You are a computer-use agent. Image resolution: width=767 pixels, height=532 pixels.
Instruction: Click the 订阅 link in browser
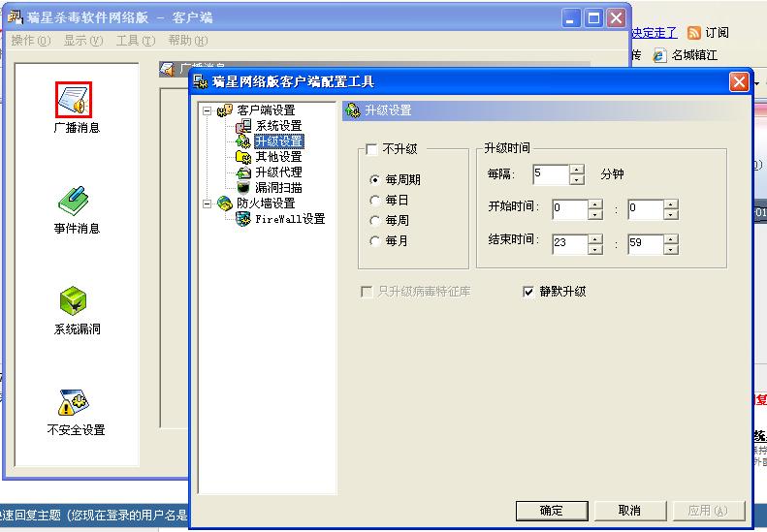[718, 33]
